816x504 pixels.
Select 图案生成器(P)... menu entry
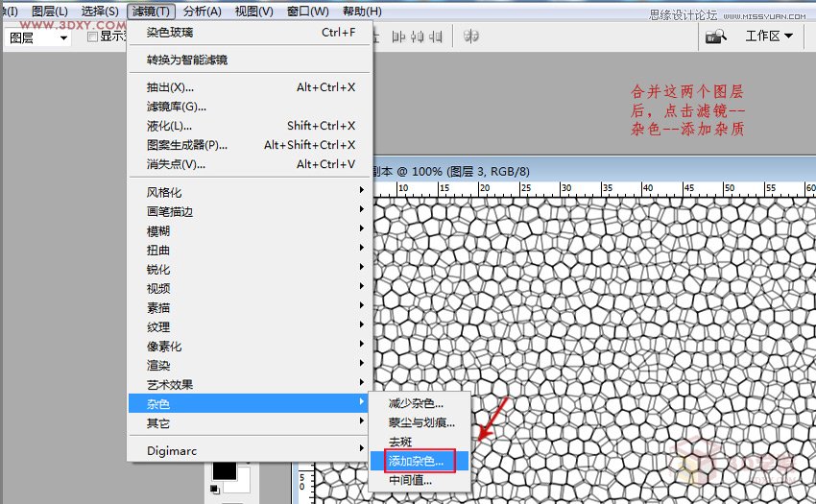pos(251,145)
